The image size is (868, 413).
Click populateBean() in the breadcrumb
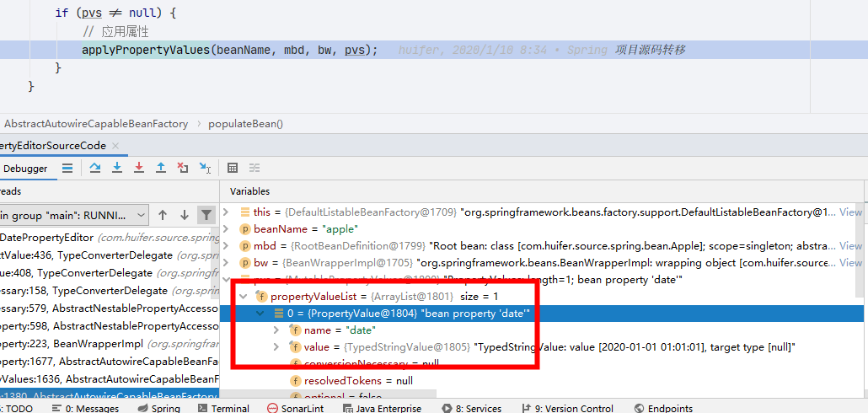click(x=245, y=124)
